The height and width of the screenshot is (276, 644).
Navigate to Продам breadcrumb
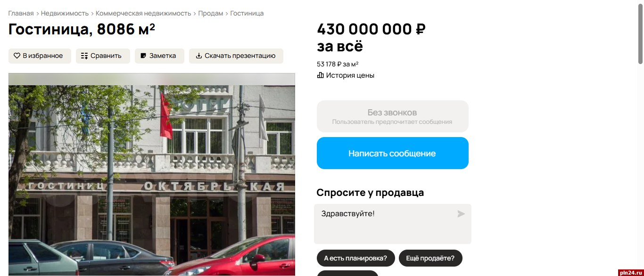coord(211,13)
